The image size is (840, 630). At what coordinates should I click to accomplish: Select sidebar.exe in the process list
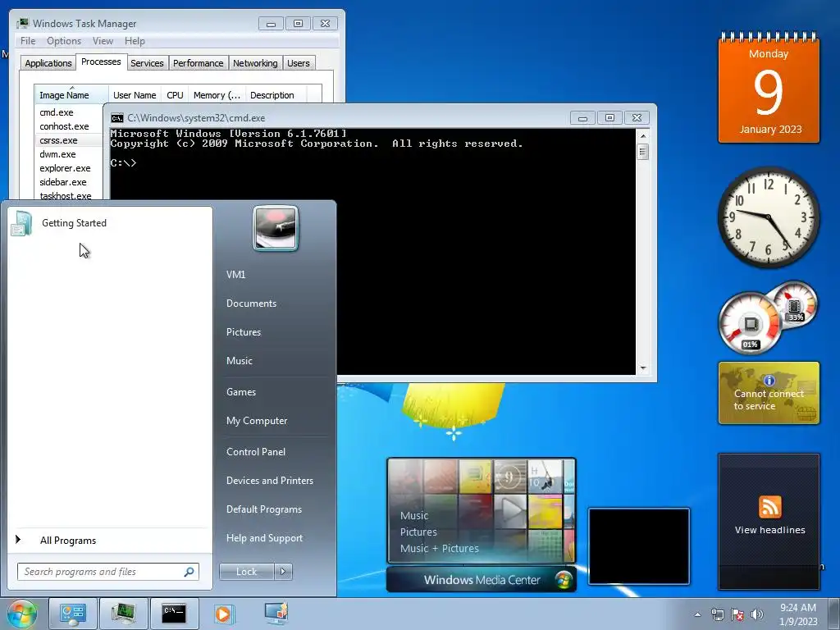(x=62, y=182)
